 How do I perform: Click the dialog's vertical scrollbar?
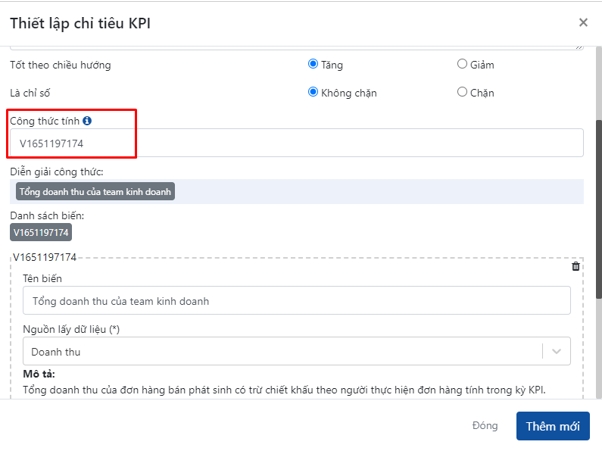click(x=595, y=200)
